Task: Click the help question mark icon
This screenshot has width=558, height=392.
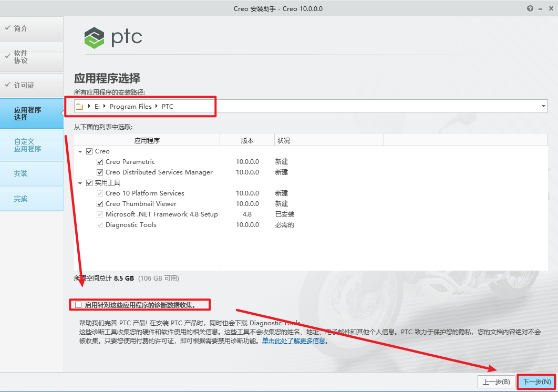Action: (530, 9)
